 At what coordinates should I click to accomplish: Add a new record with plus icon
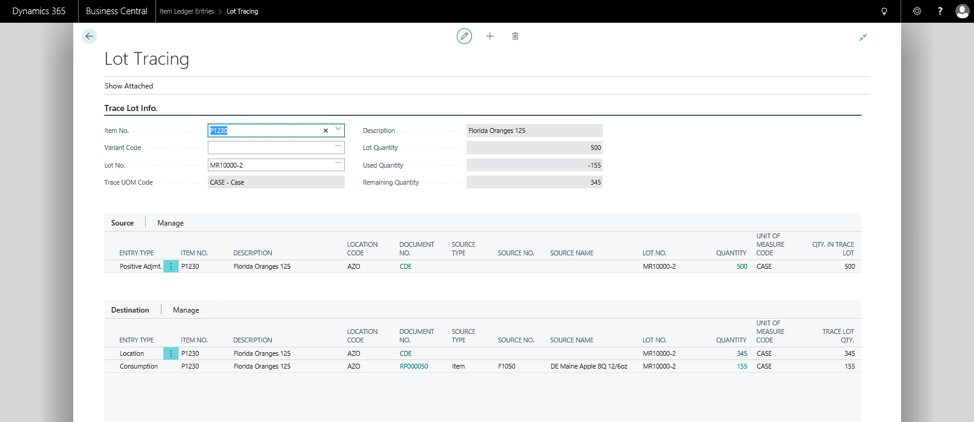point(489,36)
